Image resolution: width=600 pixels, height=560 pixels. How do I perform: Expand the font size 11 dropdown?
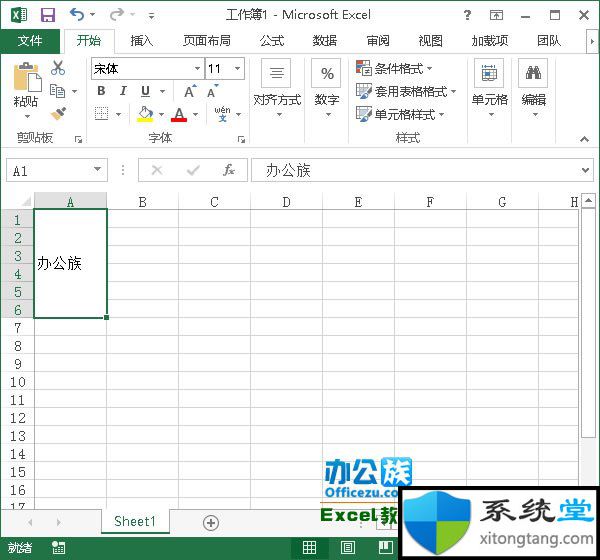click(238, 69)
